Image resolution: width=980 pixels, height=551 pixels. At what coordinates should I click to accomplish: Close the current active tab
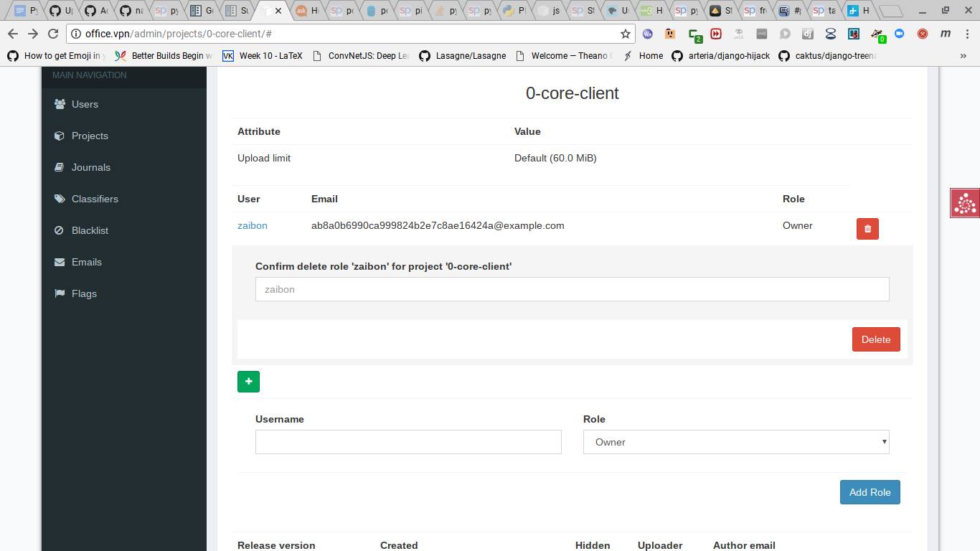coord(278,11)
